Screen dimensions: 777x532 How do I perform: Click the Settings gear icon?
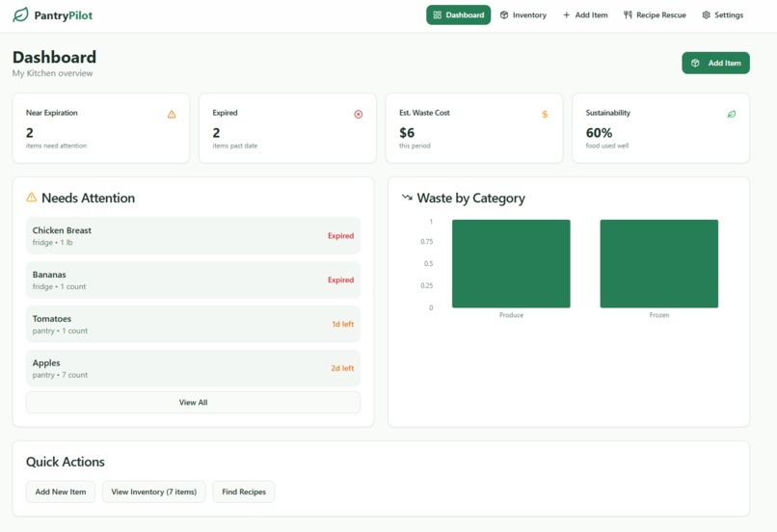pos(706,14)
